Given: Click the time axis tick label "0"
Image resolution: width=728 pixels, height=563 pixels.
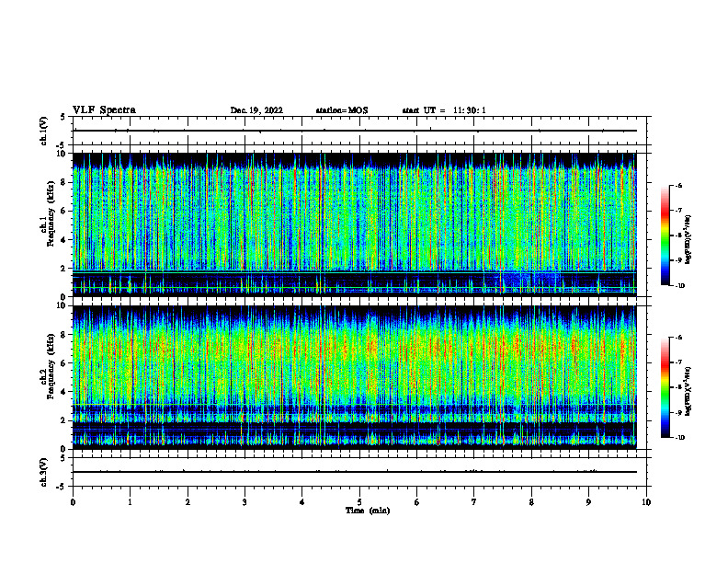Looking at the screenshot, I should [73, 502].
